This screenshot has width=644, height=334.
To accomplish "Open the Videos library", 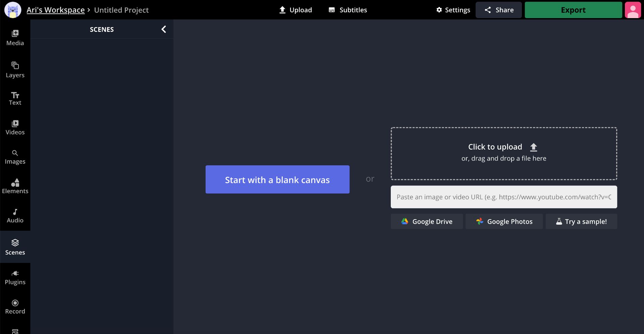I will pyautogui.click(x=15, y=127).
